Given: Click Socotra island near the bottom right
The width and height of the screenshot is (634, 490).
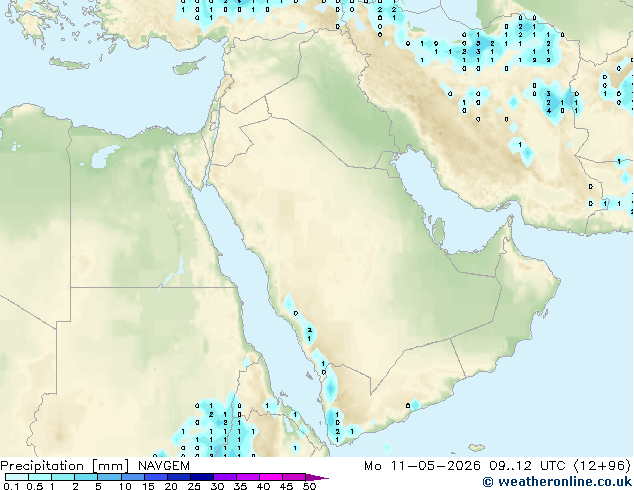Looking at the screenshot, I should point(477,448).
